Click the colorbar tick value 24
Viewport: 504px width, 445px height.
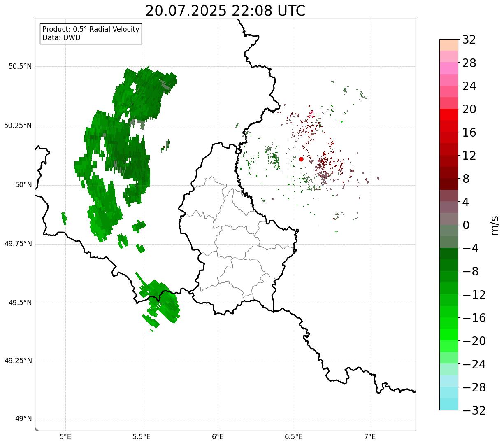(469, 86)
